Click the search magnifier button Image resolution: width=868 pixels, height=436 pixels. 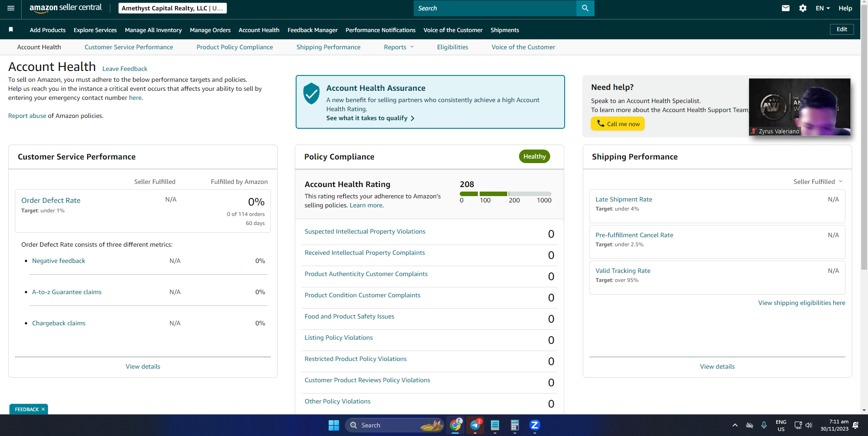pos(585,8)
